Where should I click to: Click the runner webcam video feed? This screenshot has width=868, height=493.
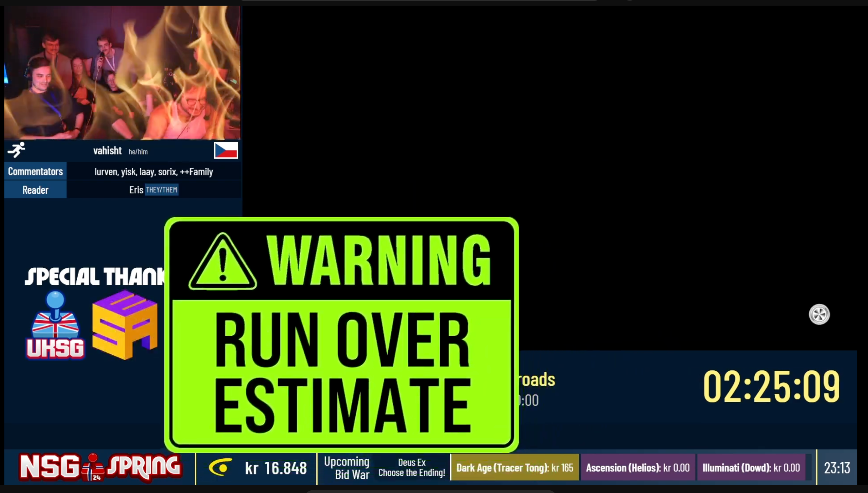(122, 73)
